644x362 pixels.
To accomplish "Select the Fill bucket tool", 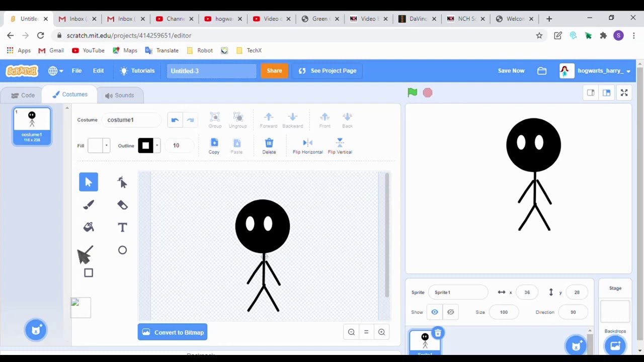I will click(x=89, y=227).
